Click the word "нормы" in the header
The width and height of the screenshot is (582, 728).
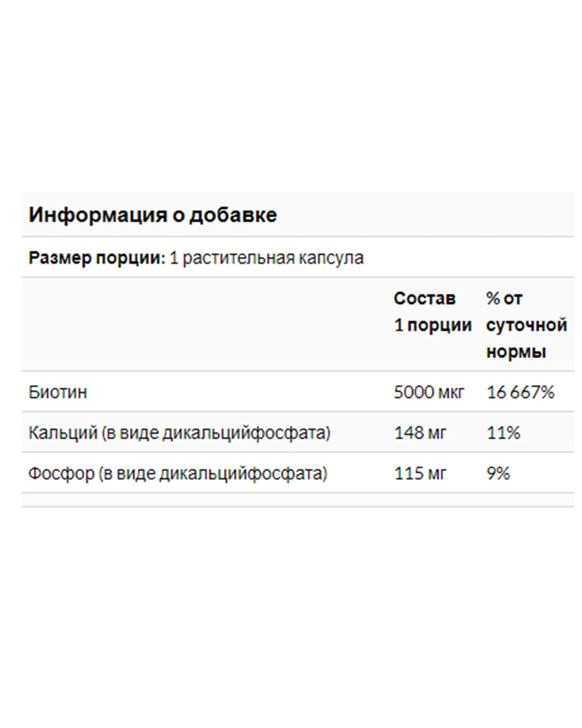pos(515,352)
